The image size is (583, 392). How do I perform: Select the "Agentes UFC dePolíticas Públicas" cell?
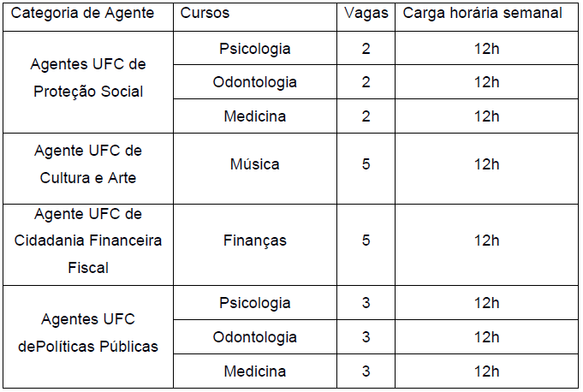point(88,333)
